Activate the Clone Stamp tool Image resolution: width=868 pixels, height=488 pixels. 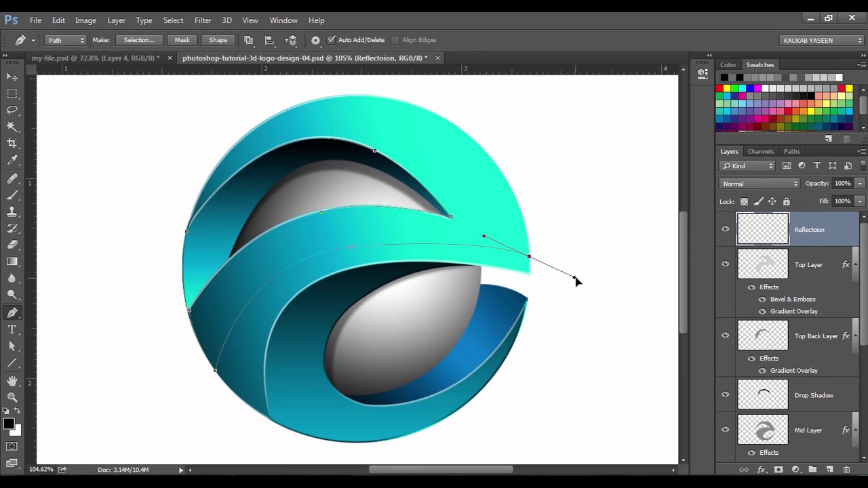point(12,212)
